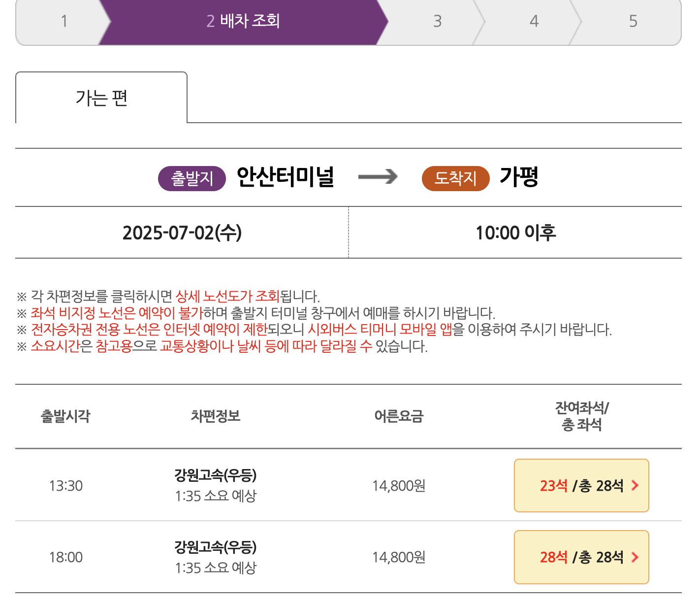
Task: Switch to the 가는 편 tab
Action: click(x=101, y=97)
